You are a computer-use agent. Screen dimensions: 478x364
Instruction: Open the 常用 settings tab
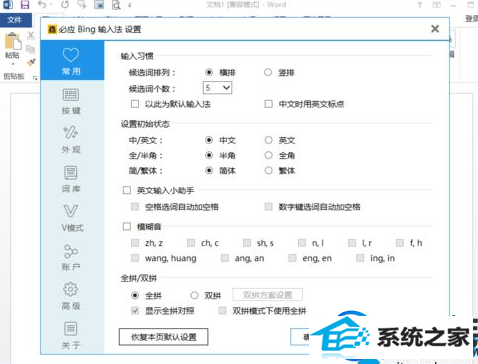[71, 61]
